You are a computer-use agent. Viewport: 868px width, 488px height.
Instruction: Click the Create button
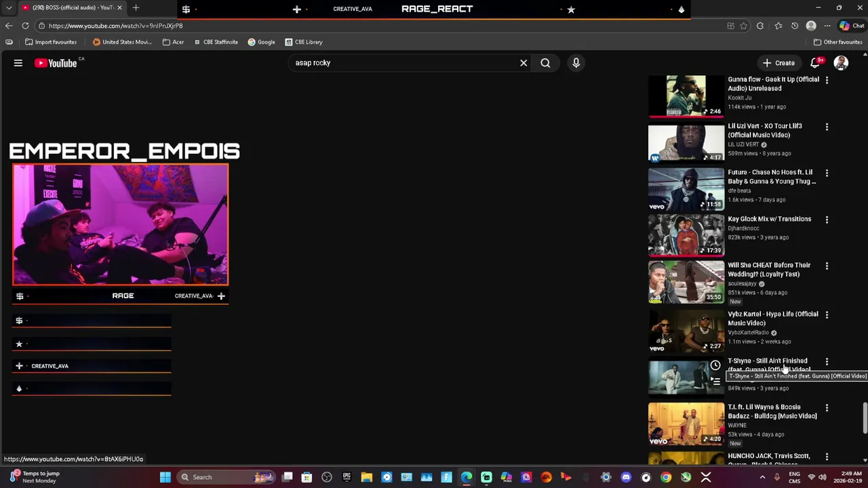778,63
